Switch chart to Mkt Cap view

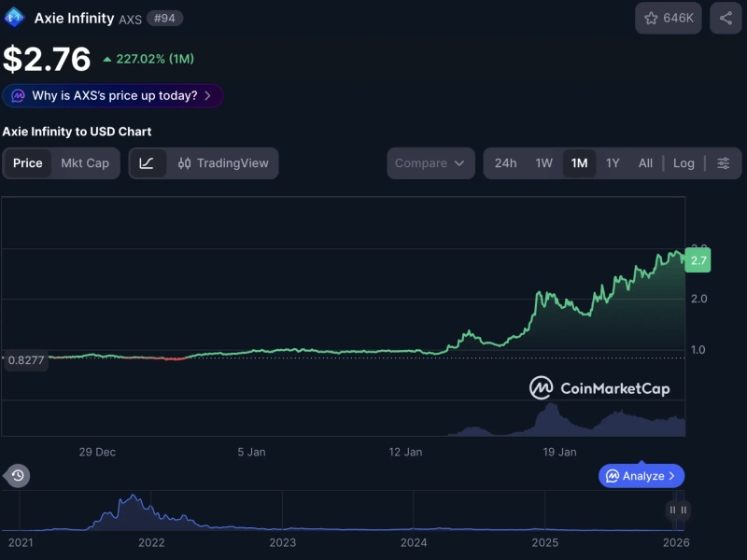[85, 163]
